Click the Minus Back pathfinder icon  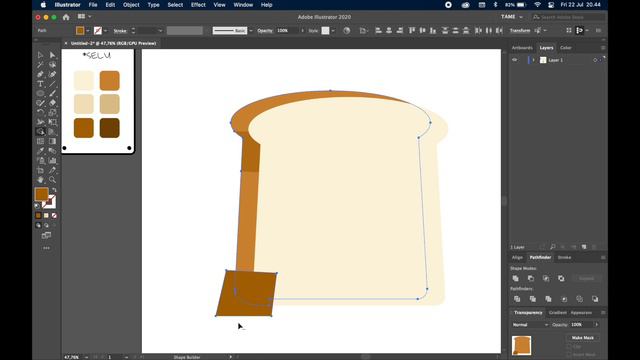[595, 299]
